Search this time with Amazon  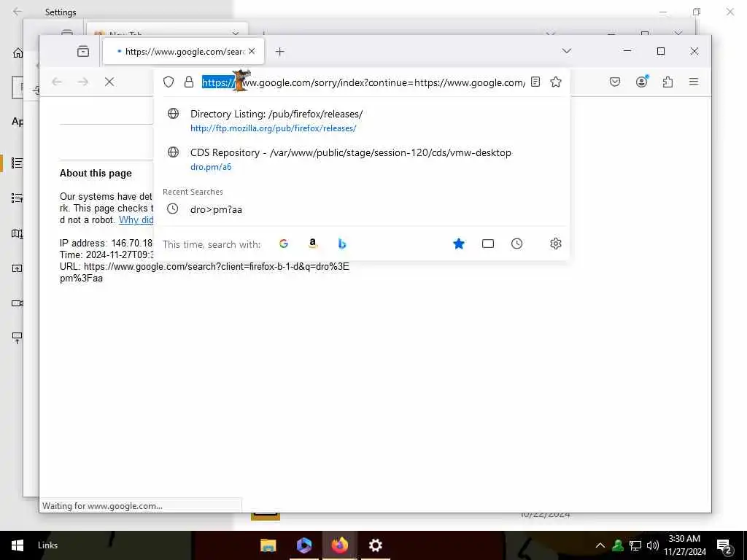coord(312,244)
